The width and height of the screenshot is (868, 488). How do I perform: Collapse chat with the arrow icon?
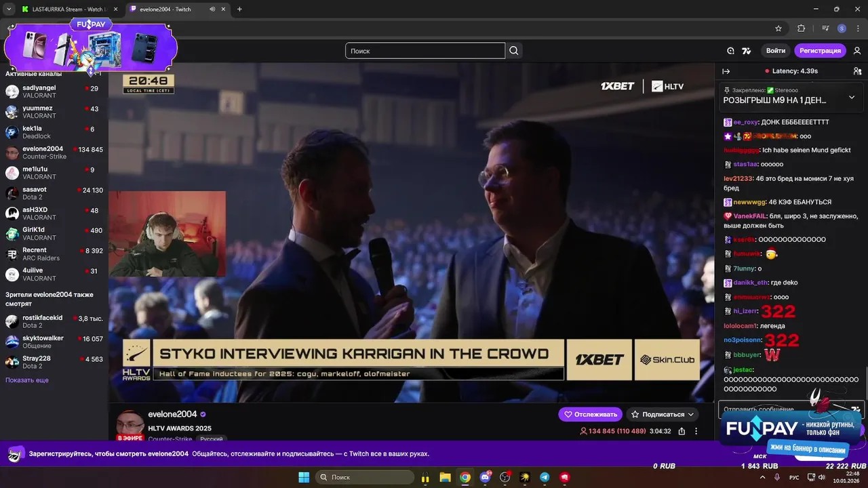click(726, 71)
